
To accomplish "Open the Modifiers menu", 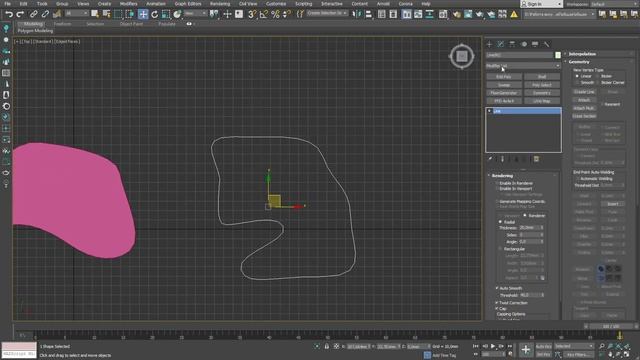I will click(129, 4).
